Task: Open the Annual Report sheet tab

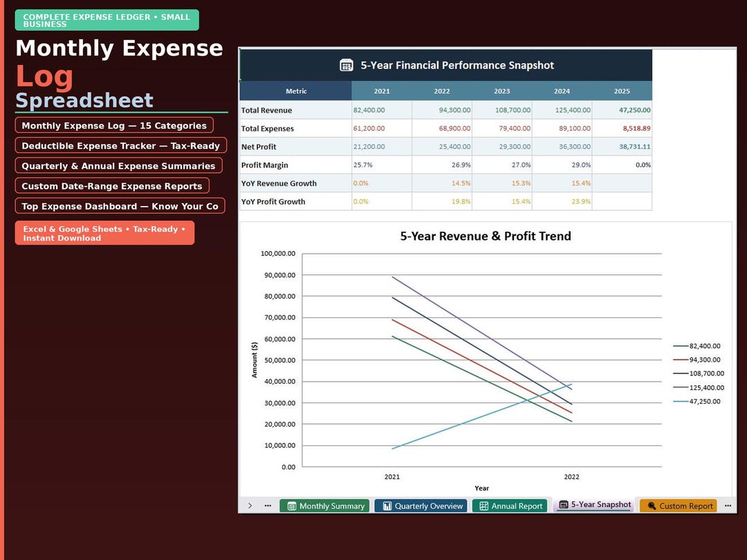Action: pyautogui.click(x=510, y=505)
